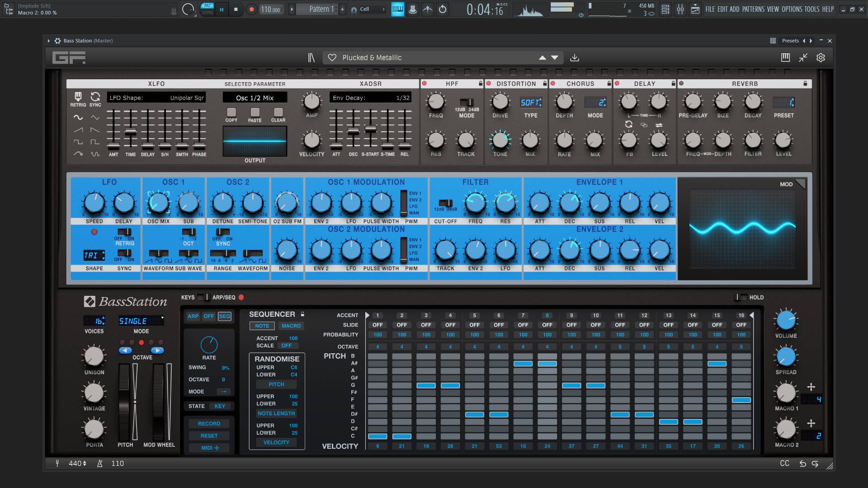Open the chorus MODE selector
The image size is (868, 488).
point(595,103)
